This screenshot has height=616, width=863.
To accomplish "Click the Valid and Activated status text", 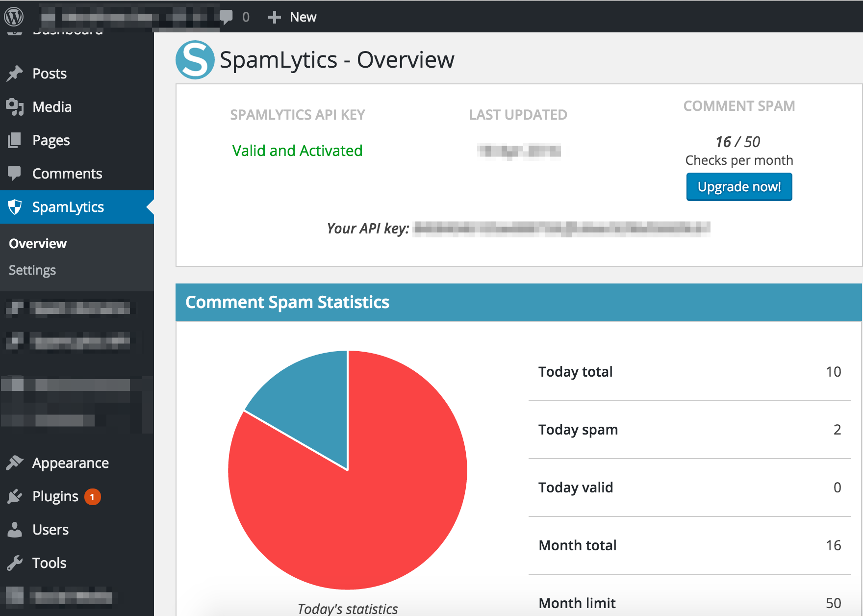I will [x=297, y=151].
